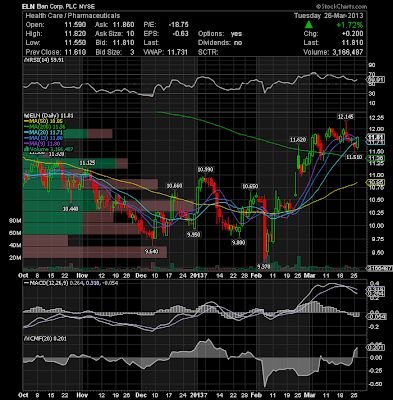The width and height of the screenshot is (393, 400).
Task: Click the 11.620 price annotation
Action: click(x=298, y=140)
